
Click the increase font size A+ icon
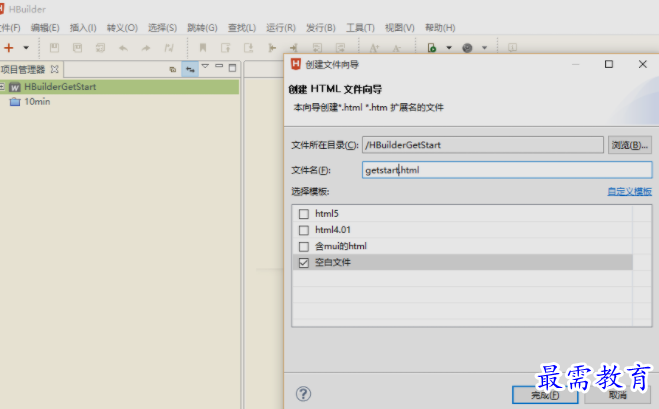(374, 48)
